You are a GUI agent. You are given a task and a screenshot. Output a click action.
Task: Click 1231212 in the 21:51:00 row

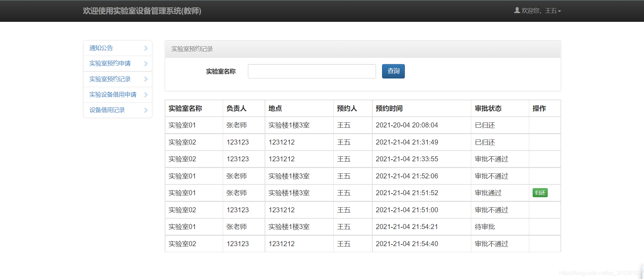pos(281,210)
